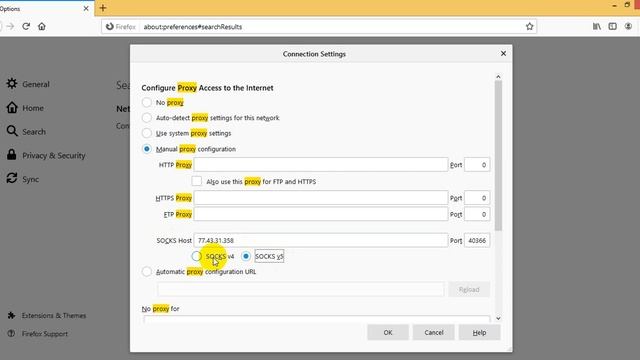Image resolution: width=640 pixels, height=360 pixels.
Task: Click the forward navigation arrow
Action: 10,27
